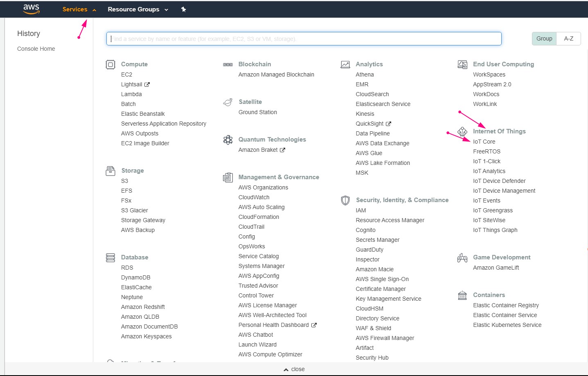The height and width of the screenshot is (376, 588).
Task: Collapse the panel with the close chevron
Action: click(294, 369)
